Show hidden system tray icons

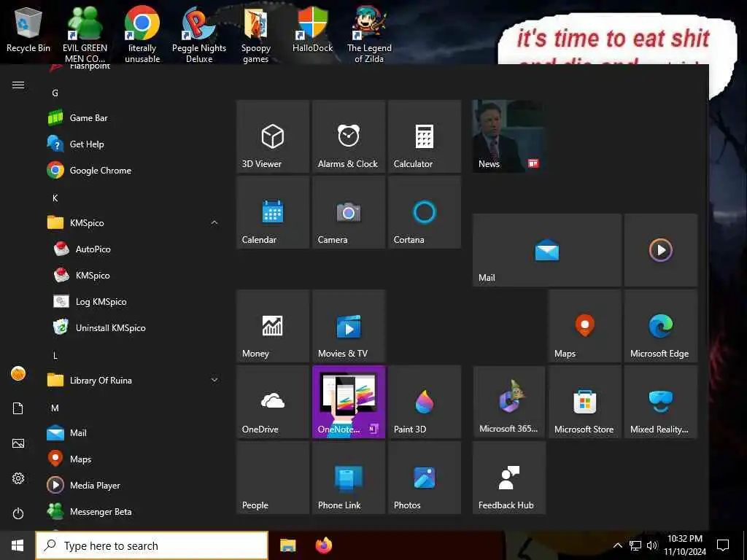click(617, 545)
